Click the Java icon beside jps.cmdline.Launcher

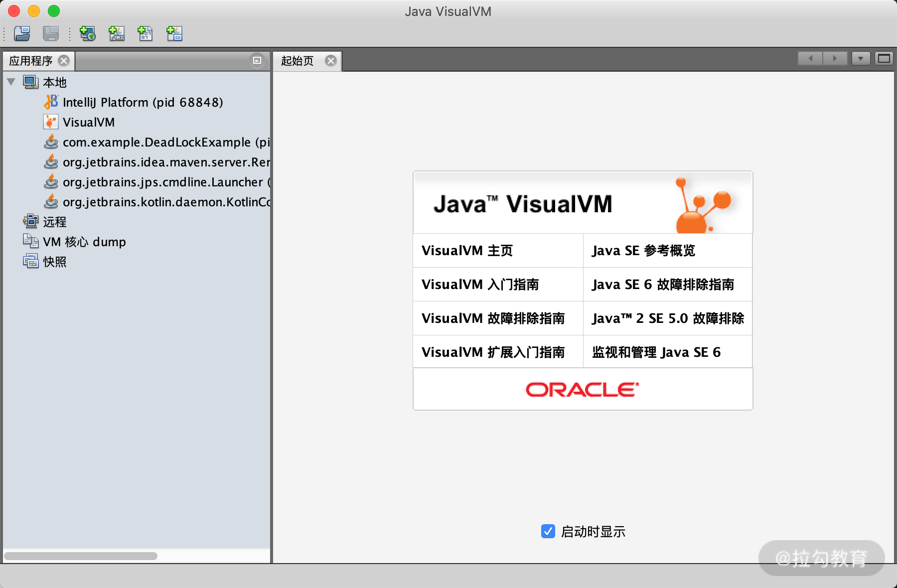[x=51, y=182]
